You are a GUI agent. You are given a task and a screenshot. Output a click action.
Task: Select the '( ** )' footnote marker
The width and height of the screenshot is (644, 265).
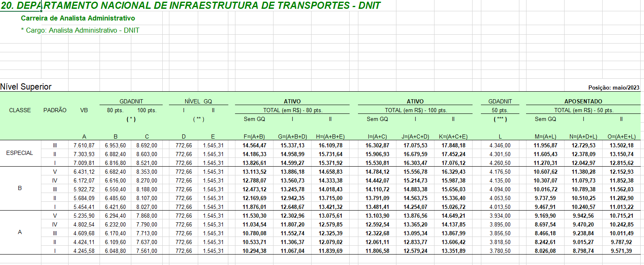(x=198, y=119)
